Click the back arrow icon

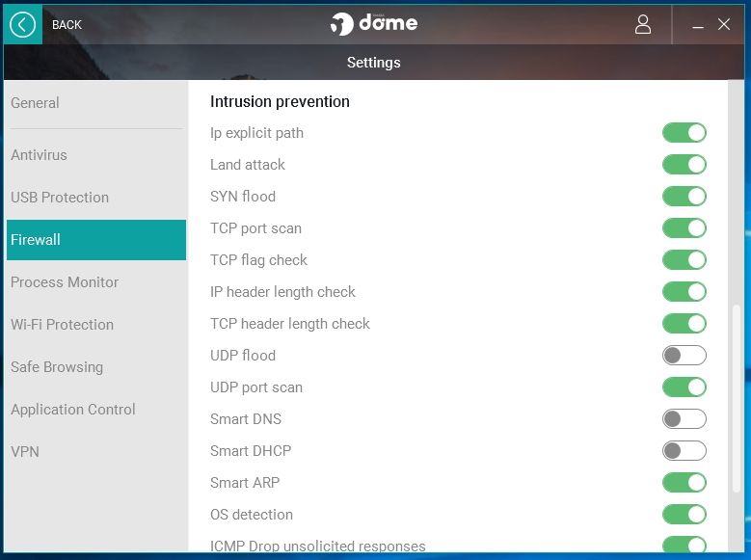pyautogui.click(x=22, y=25)
